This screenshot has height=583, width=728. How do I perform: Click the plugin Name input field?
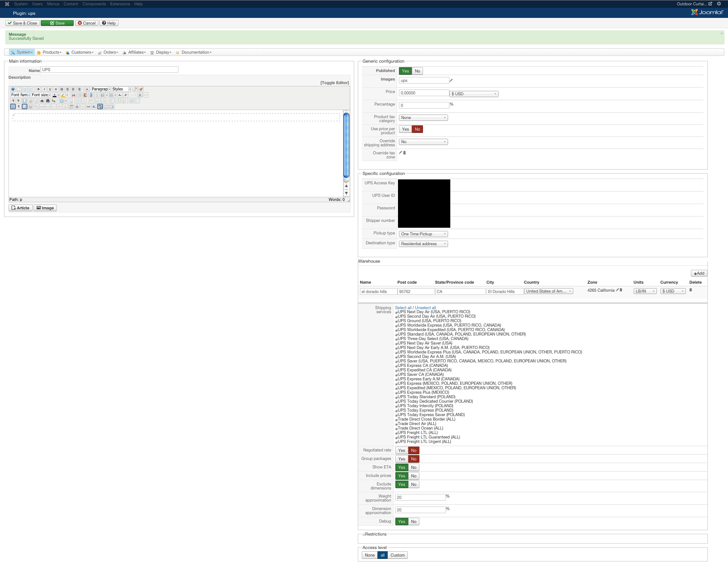coord(110,70)
